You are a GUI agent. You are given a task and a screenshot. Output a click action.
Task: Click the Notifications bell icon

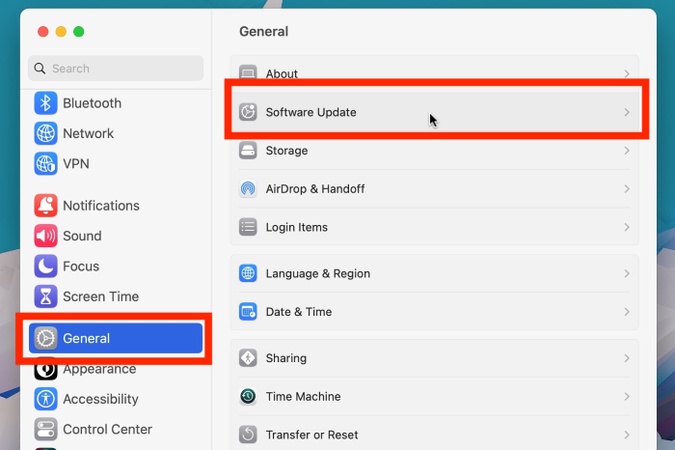pos(46,206)
